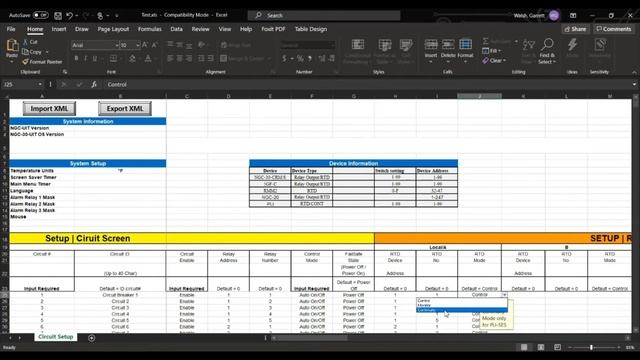Click the Delete cells icon
This screenshot has height=360, width=640.
click(x=448, y=44)
